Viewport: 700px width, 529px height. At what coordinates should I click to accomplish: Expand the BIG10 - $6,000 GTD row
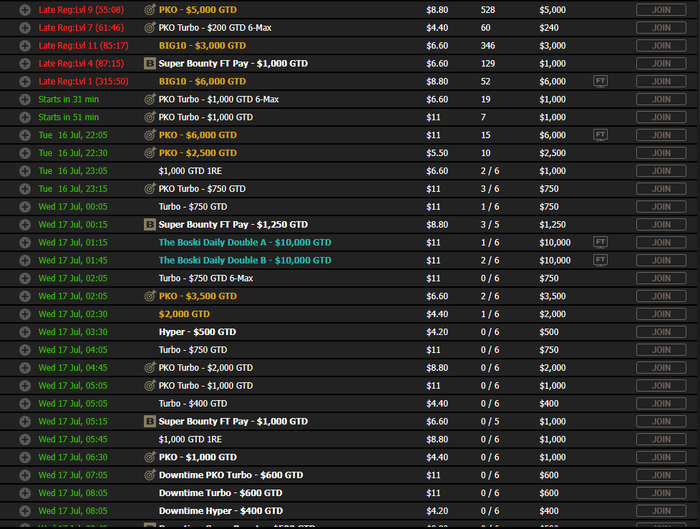coord(25,81)
